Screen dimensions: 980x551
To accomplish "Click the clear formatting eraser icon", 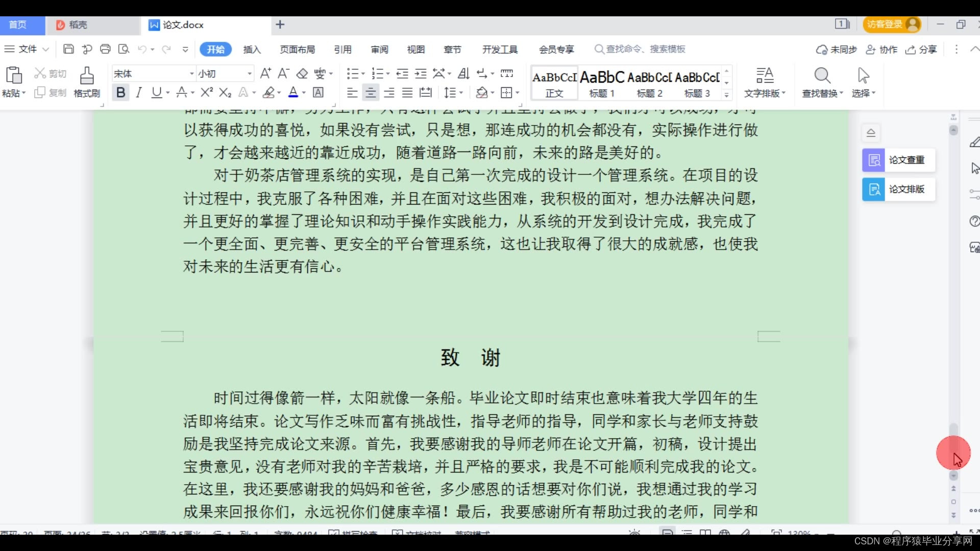I will tap(302, 73).
